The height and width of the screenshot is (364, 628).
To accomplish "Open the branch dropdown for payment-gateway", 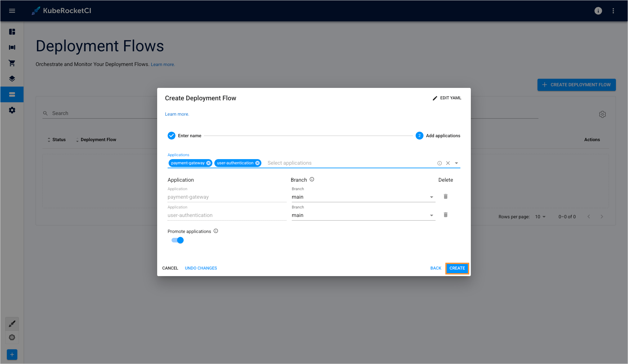I will point(431,197).
